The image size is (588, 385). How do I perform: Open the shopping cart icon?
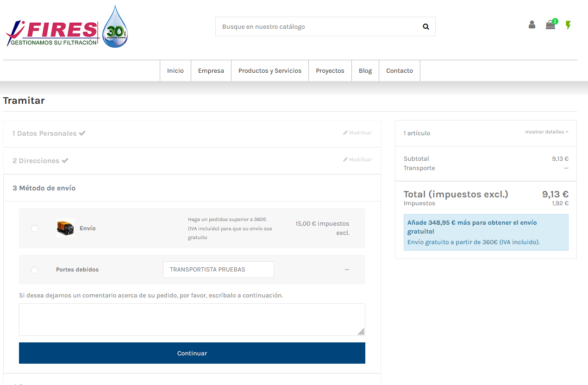tap(550, 25)
